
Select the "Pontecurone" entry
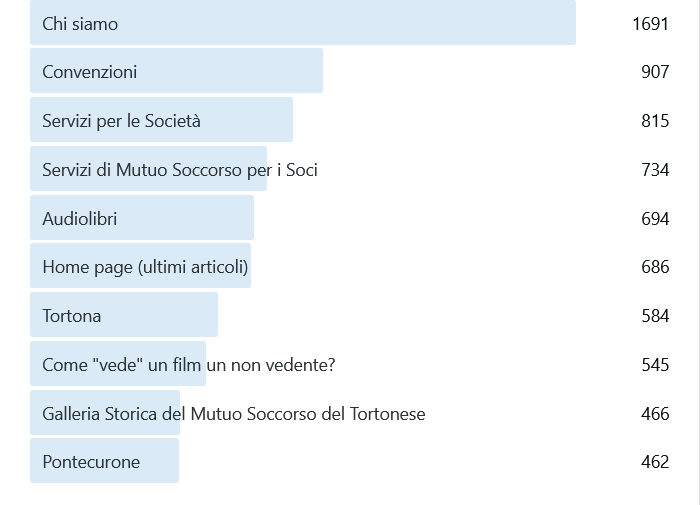[91, 462]
